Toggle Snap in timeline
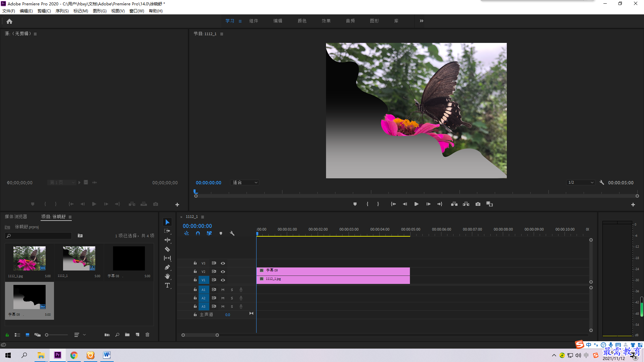This screenshot has height=362, width=644. pyautogui.click(x=198, y=233)
